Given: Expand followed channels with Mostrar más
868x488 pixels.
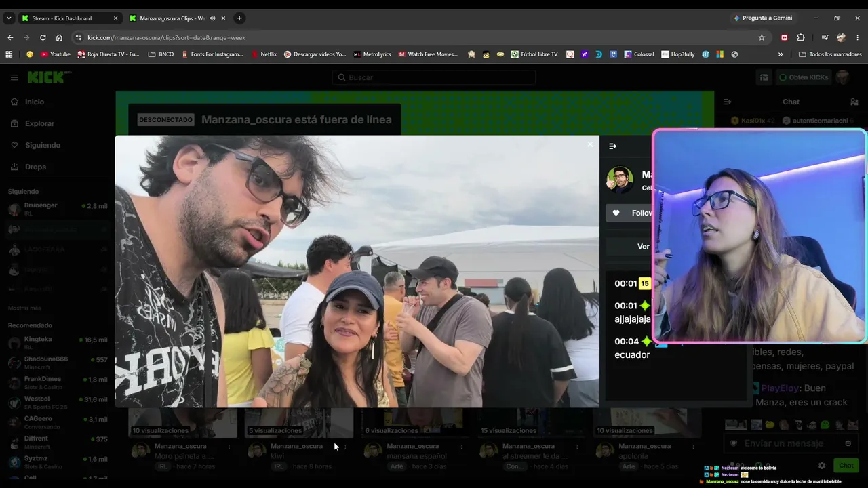Looking at the screenshot, I should click(x=24, y=308).
